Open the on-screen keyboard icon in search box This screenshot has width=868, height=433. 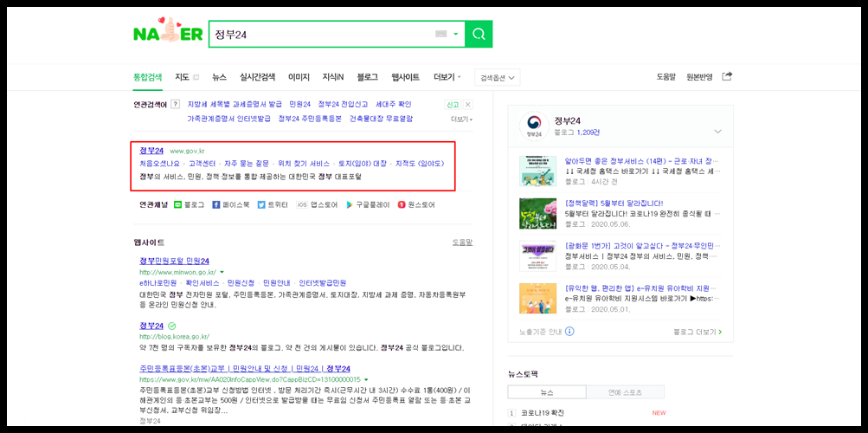pyautogui.click(x=440, y=35)
